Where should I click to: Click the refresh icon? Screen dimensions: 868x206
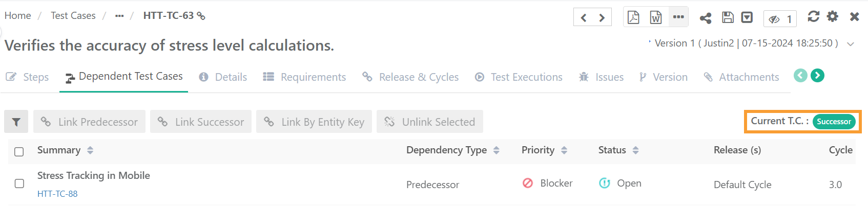click(x=813, y=16)
